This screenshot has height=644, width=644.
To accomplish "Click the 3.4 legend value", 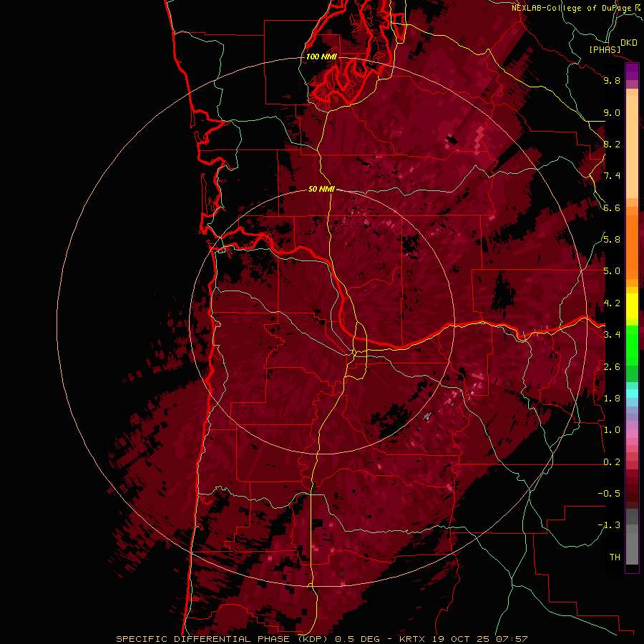I will tap(612, 335).
